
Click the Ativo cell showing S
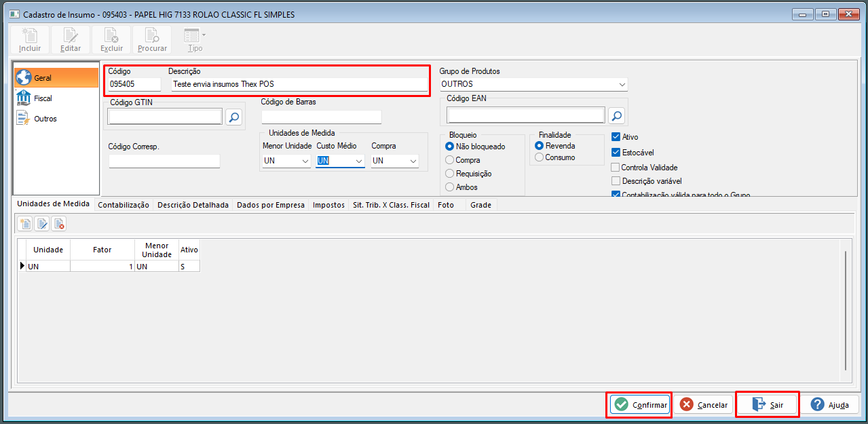tap(189, 267)
